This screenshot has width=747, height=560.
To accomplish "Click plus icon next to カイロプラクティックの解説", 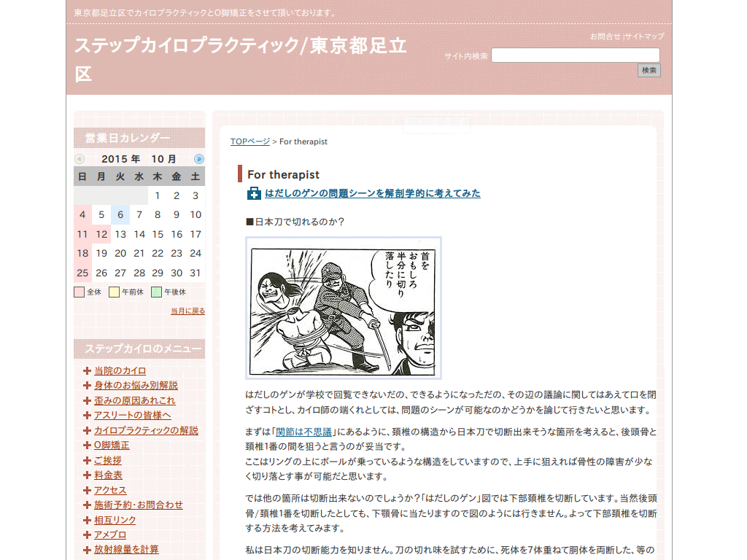I will click(87, 430).
